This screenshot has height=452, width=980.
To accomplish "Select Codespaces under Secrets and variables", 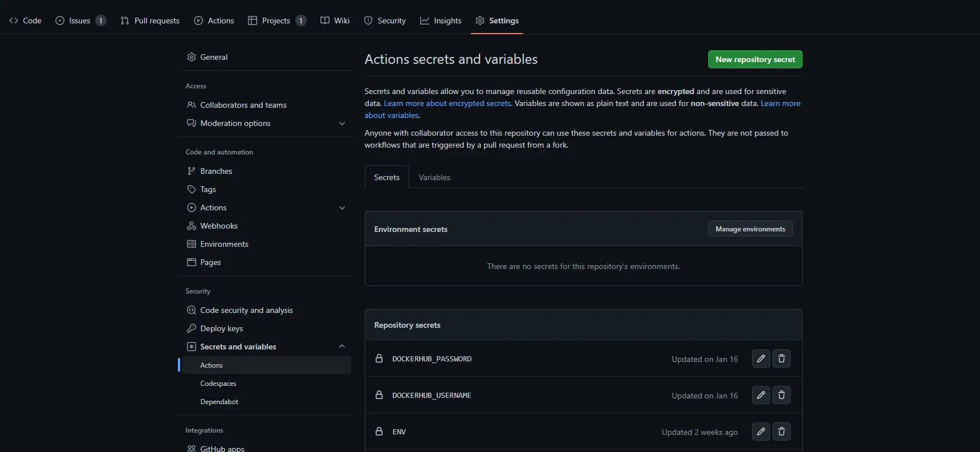I will pyautogui.click(x=218, y=384).
